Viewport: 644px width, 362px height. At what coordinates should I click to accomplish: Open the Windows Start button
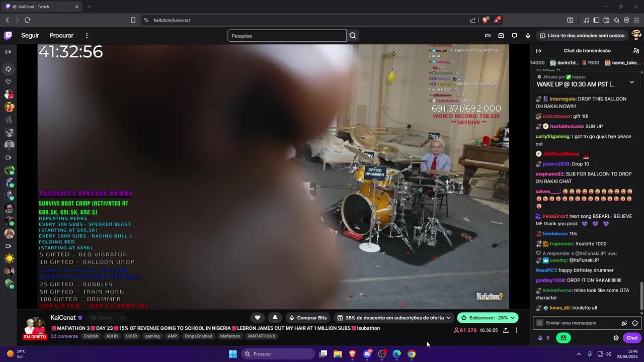pyautogui.click(x=233, y=354)
